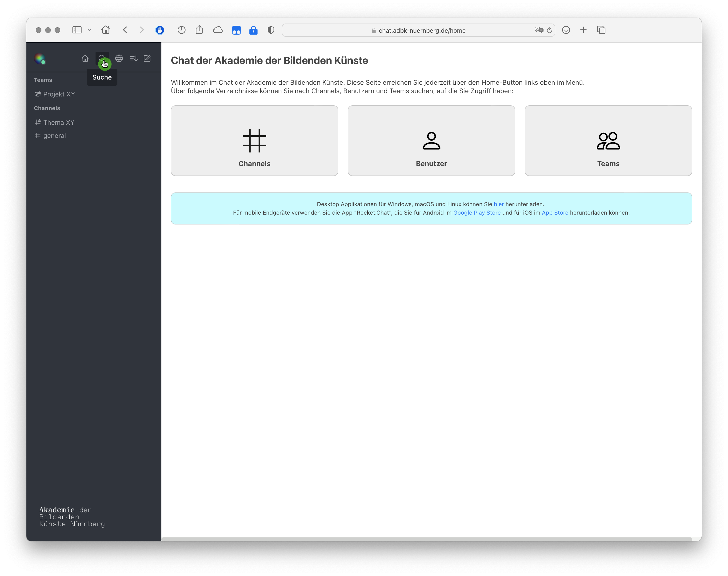
Task: Click the general channel
Action: point(54,135)
